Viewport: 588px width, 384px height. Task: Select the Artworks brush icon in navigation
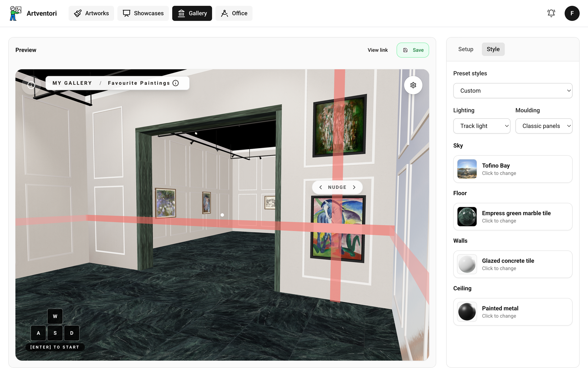pos(78,13)
